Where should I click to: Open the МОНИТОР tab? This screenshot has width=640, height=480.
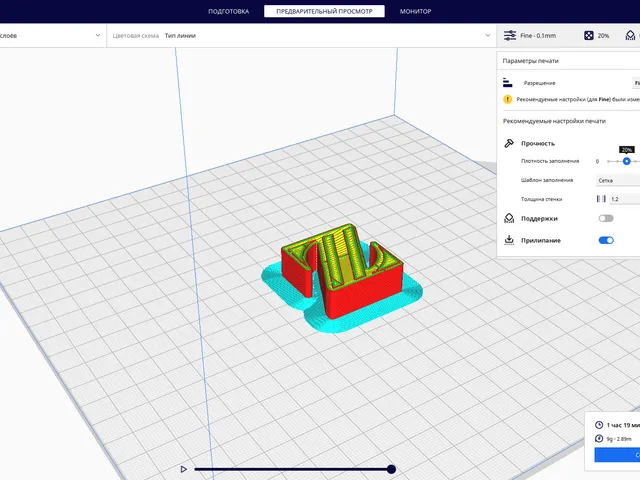(x=415, y=11)
